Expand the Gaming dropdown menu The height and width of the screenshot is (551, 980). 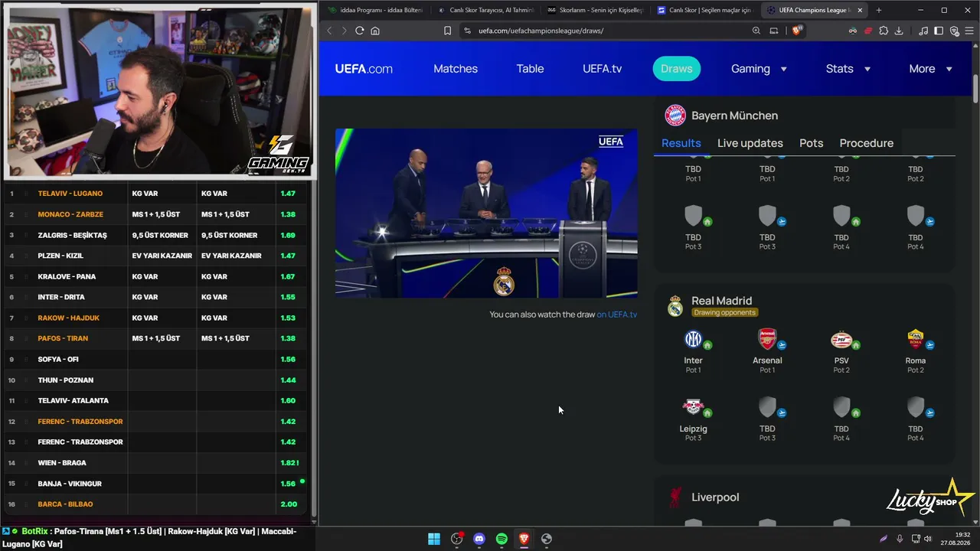[759, 69]
